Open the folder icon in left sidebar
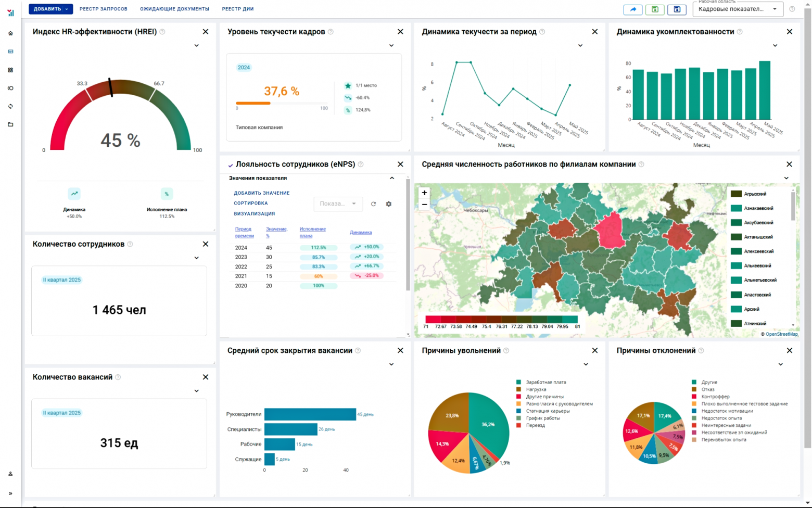 [x=10, y=124]
